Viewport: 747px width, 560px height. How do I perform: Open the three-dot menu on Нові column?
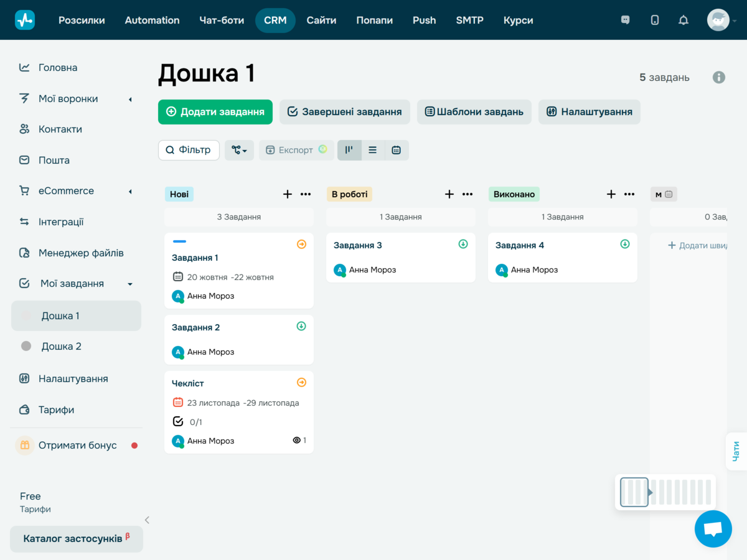306,194
